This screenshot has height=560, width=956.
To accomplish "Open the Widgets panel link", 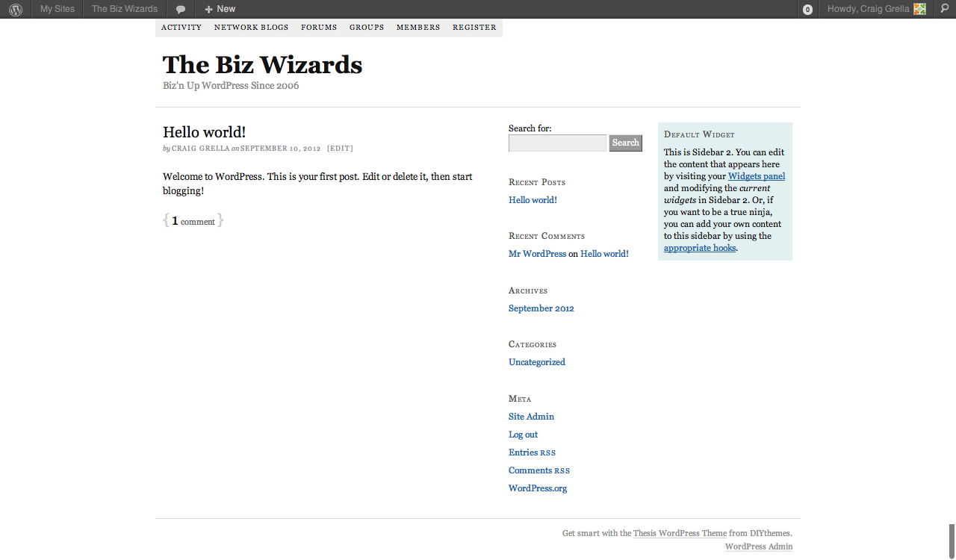I will tap(757, 176).
